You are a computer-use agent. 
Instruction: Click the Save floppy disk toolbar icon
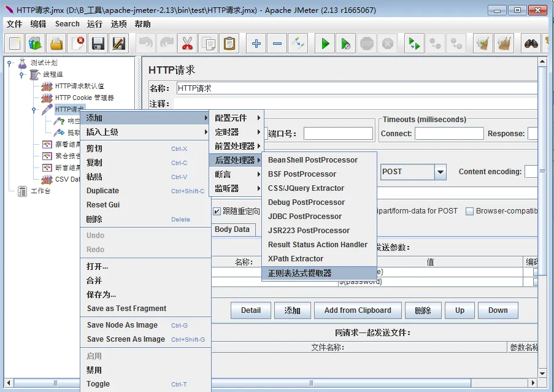(x=98, y=44)
